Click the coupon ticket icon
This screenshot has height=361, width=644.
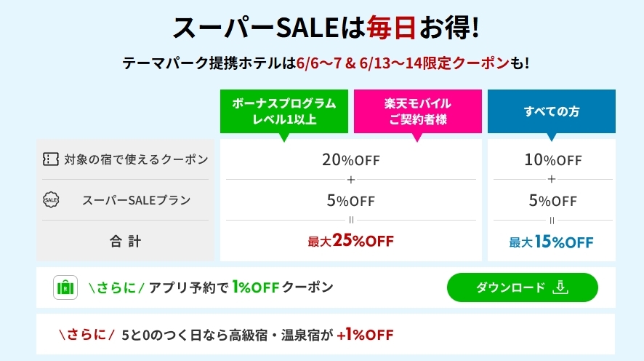click(x=51, y=159)
